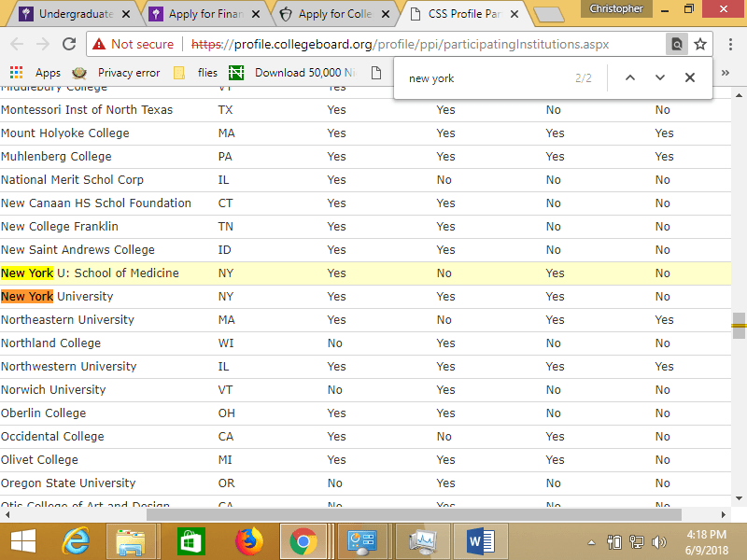
Task: Click the Christopher profile button
Action: [x=615, y=8]
